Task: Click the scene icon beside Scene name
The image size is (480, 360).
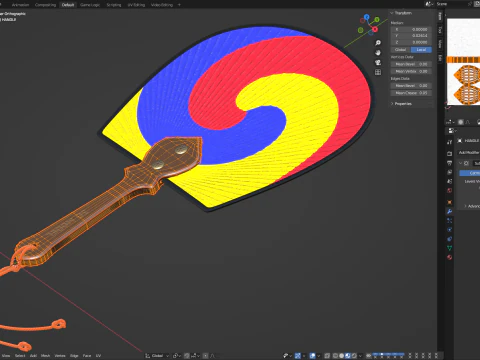Action: click(x=429, y=4)
